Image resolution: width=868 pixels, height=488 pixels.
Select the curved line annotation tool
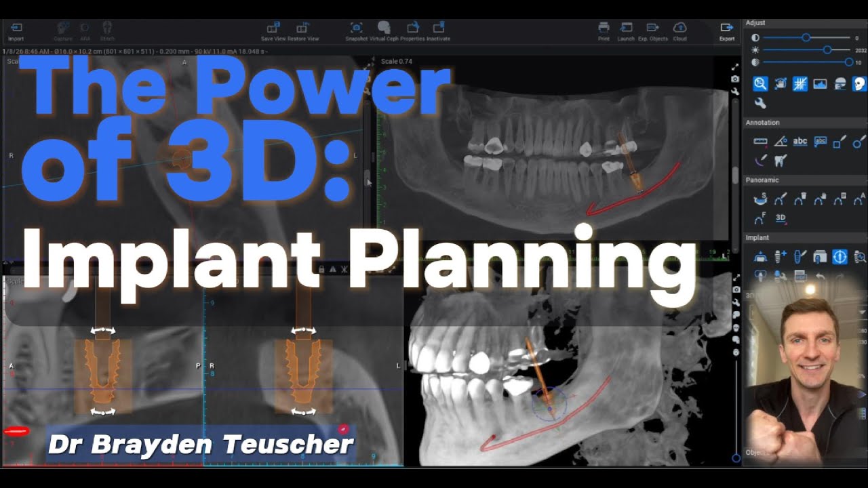point(760,161)
